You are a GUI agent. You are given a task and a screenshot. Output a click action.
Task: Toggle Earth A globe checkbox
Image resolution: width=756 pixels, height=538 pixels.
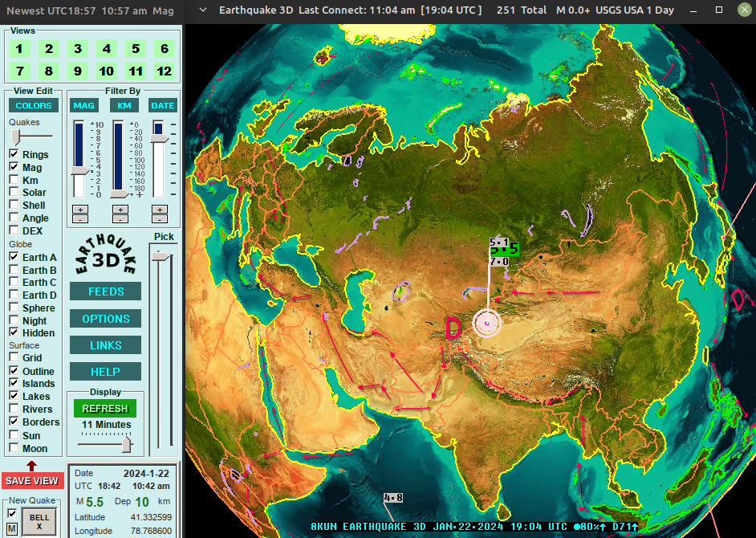(x=14, y=257)
